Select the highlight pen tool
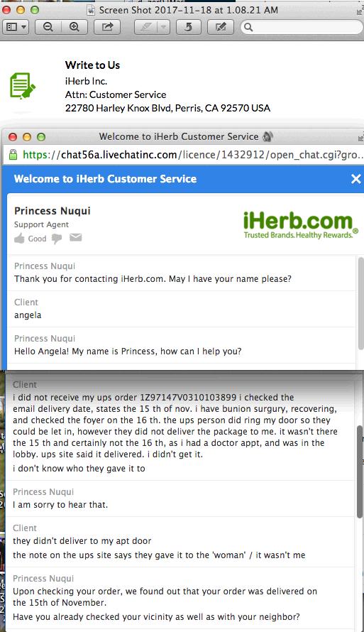This screenshot has height=632, width=364. pos(145,27)
